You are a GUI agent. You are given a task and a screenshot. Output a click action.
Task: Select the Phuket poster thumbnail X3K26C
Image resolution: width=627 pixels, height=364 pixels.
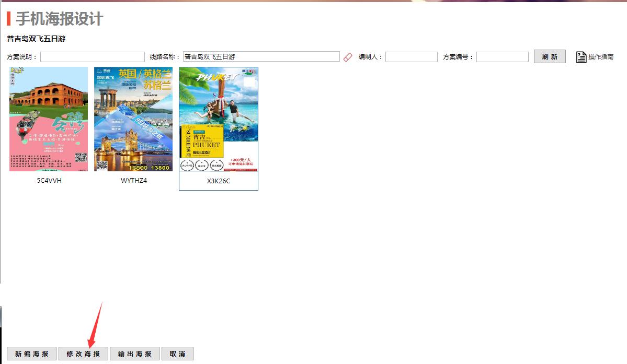219,120
